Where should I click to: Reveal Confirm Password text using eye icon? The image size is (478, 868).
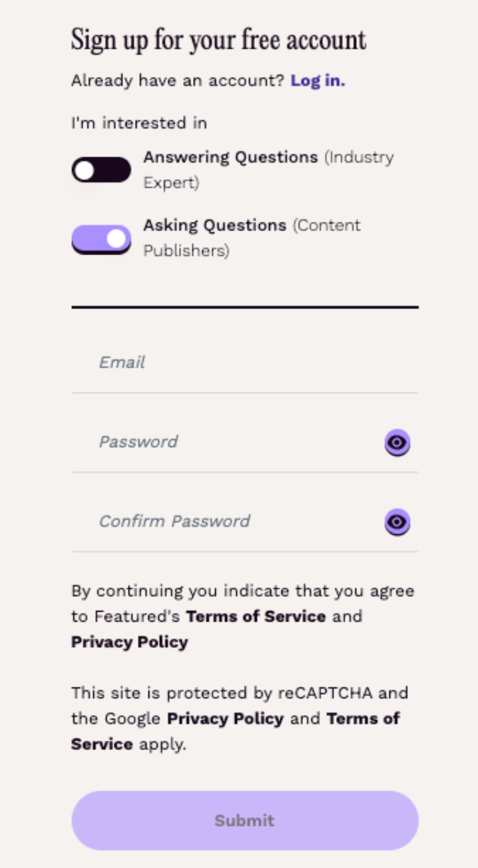397,522
